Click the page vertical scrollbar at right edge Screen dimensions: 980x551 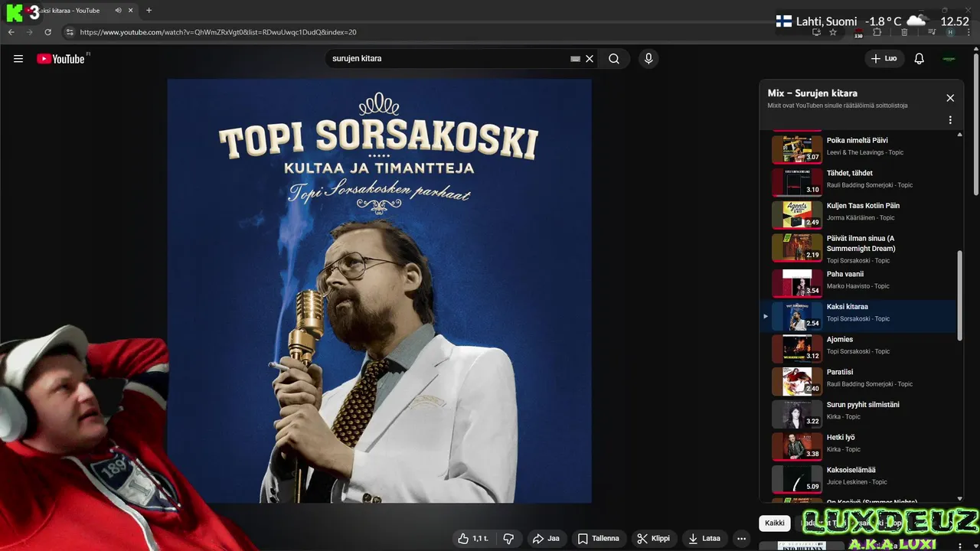click(x=975, y=122)
